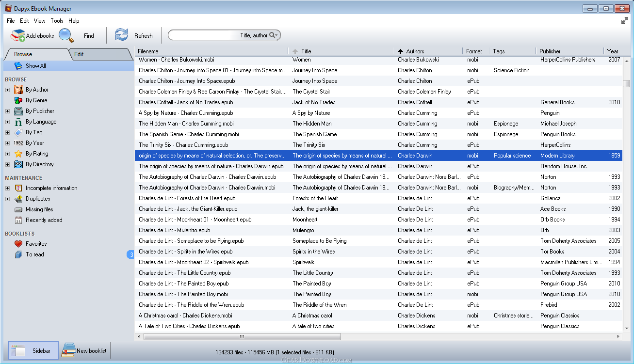The image size is (634, 364).
Task: Expand the Incomplete information node
Action: pyautogui.click(x=7, y=188)
